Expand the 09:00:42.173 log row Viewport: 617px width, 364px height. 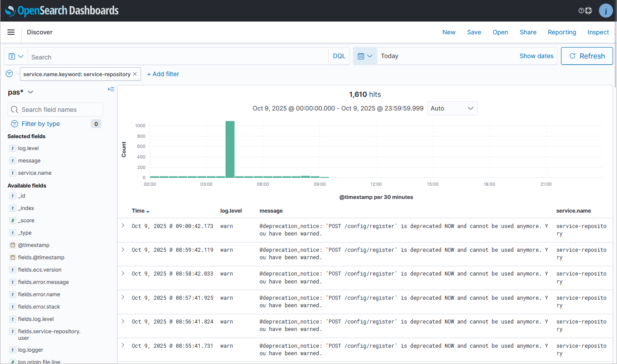coord(123,225)
